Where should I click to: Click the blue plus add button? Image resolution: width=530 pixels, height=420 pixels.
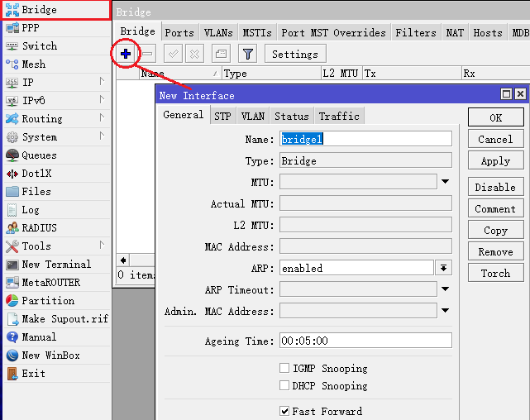pos(126,54)
